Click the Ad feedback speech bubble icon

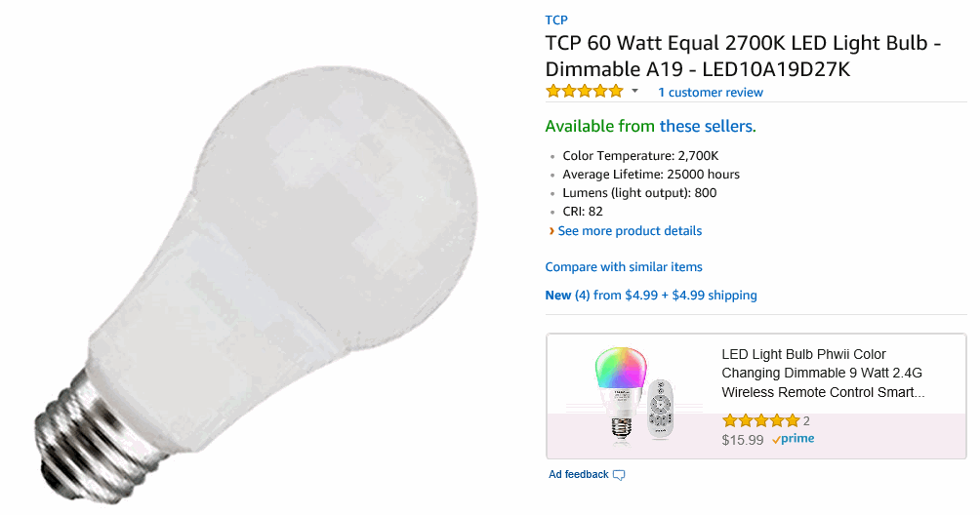click(619, 475)
